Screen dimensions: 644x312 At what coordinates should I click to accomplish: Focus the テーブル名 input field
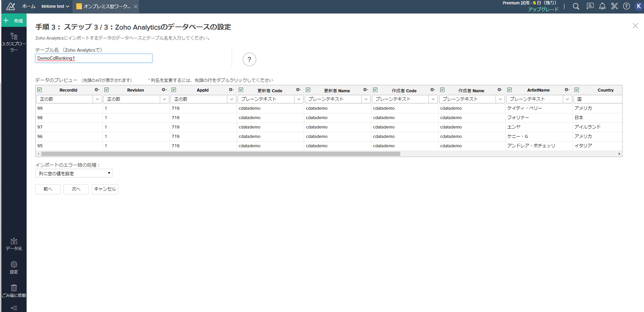point(94,58)
